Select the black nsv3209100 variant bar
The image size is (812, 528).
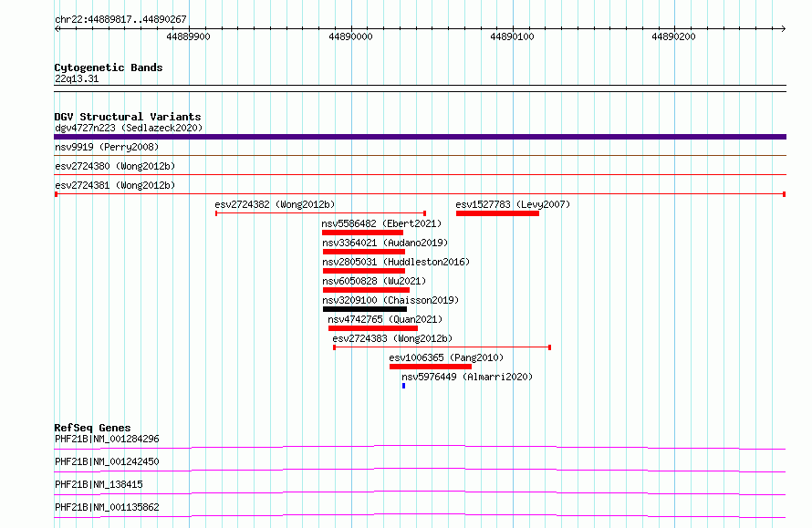pyautogui.click(x=365, y=309)
